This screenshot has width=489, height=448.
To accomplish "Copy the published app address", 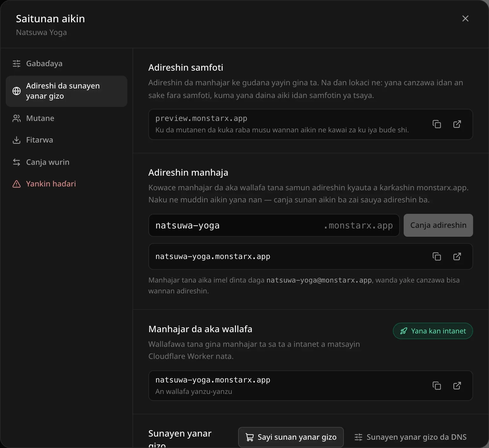I will pos(437,386).
